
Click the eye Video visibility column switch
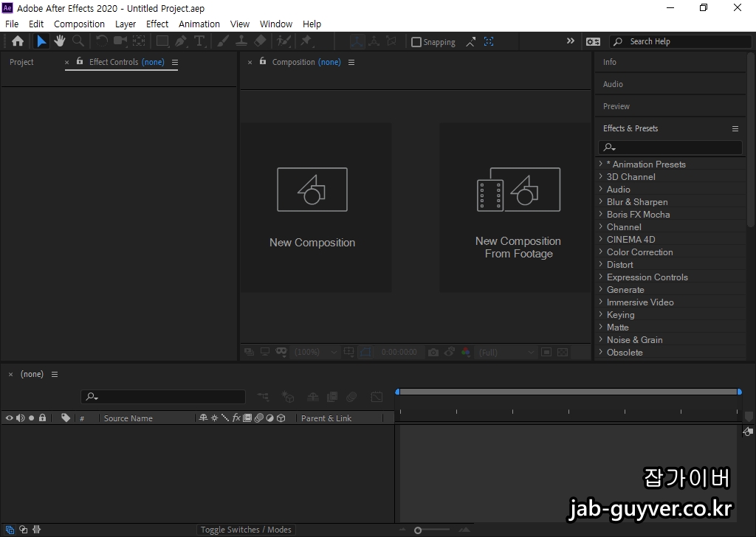click(9, 418)
